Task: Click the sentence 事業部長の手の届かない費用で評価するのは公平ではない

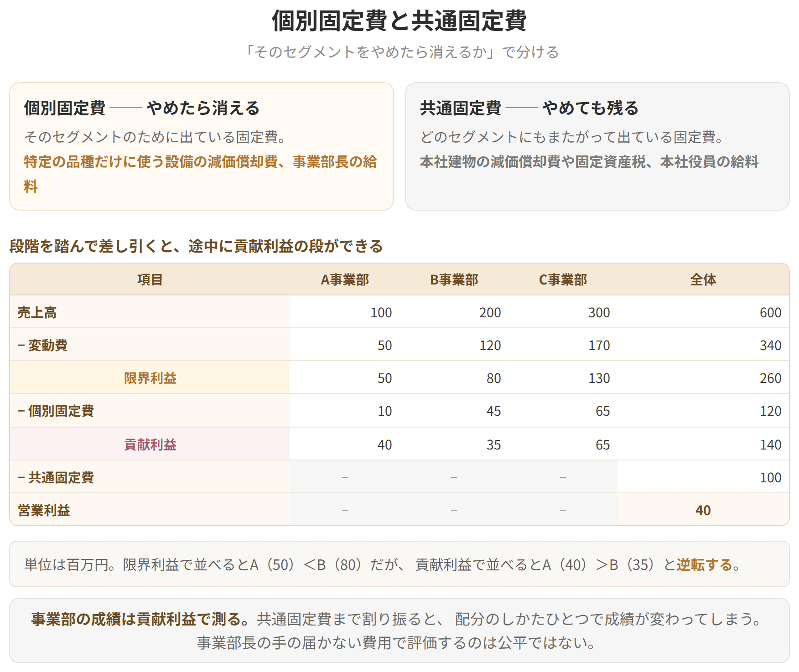Action: point(398,643)
